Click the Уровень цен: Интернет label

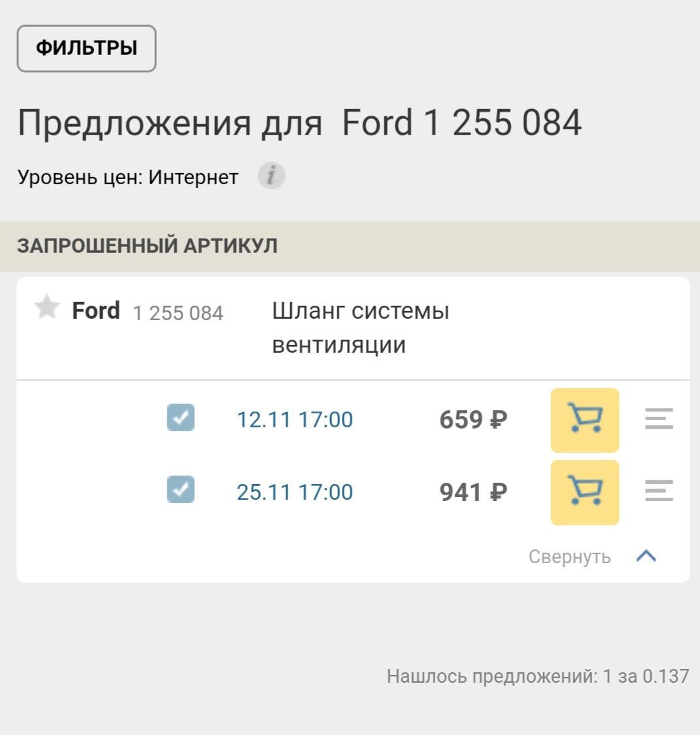tap(127, 177)
